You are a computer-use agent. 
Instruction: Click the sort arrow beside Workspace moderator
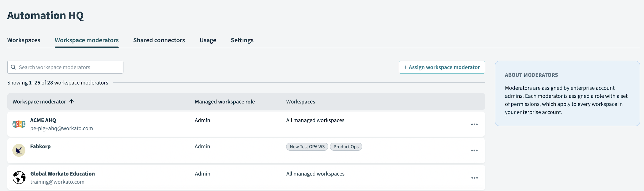(72, 101)
